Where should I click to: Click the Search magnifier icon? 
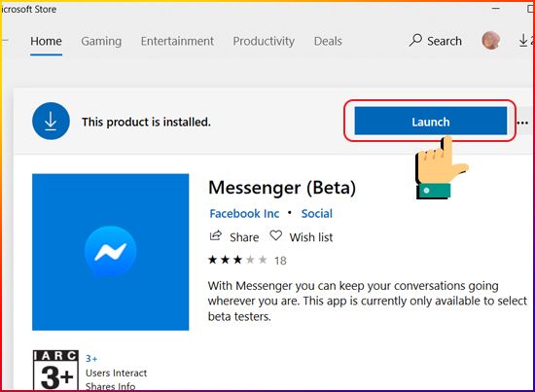pos(415,40)
